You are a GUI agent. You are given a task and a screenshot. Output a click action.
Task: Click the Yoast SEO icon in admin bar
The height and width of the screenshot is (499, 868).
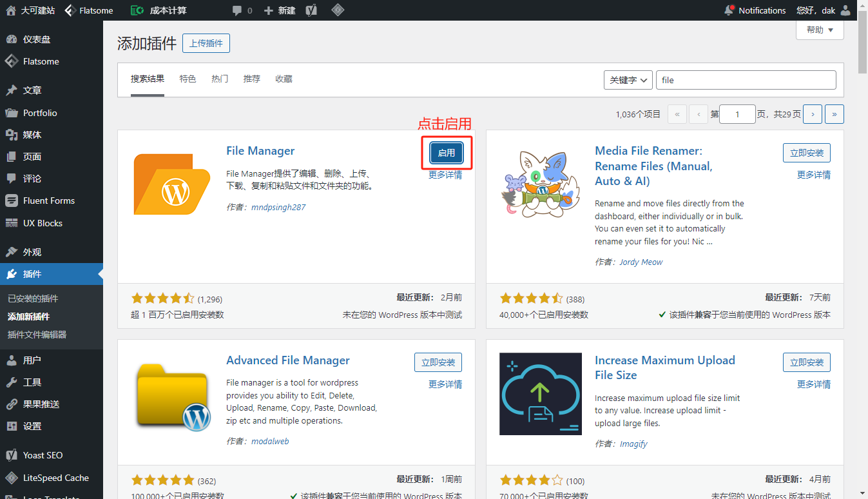[x=311, y=10]
